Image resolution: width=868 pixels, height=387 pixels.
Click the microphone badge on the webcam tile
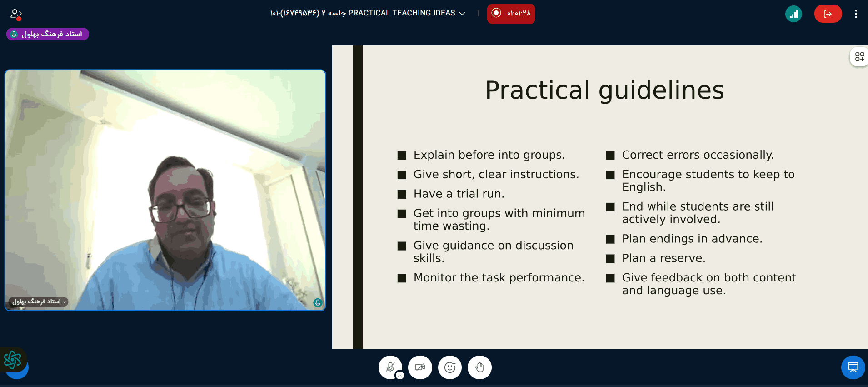coord(318,302)
